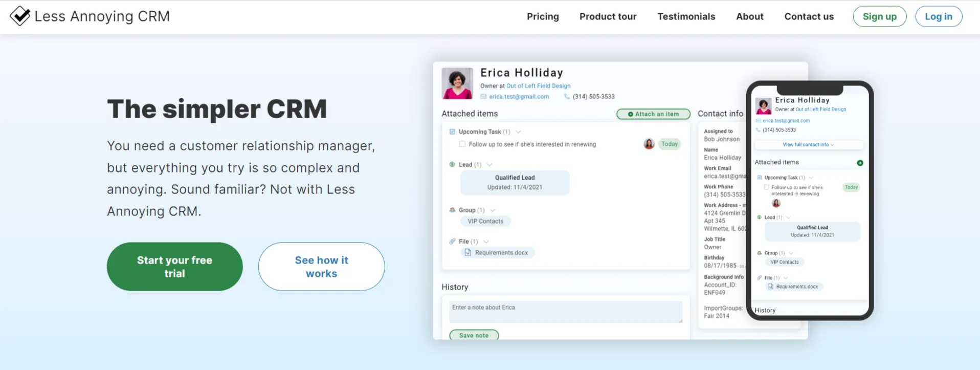
Task: Click the phone mockup Requirements.docx document icon
Action: click(x=771, y=287)
